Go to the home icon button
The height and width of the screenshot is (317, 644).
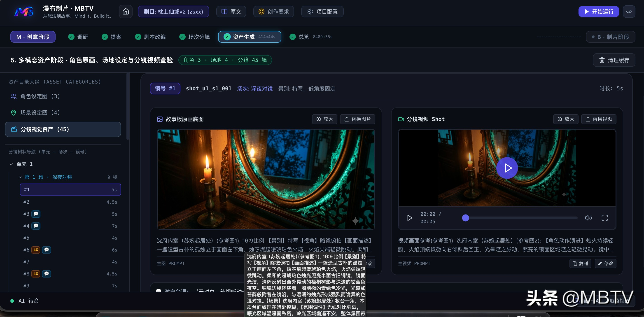coord(126,12)
